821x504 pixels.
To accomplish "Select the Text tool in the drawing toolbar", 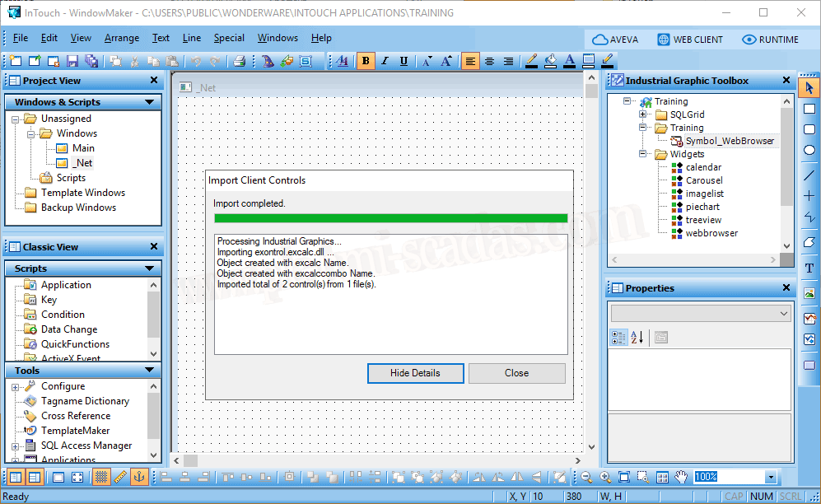I will coord(809,268).
